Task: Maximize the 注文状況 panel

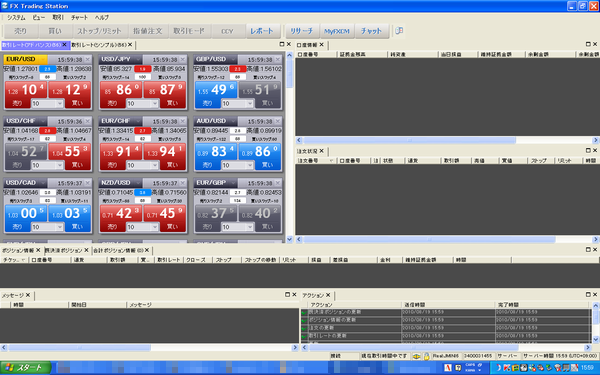Action: [588, 150]
